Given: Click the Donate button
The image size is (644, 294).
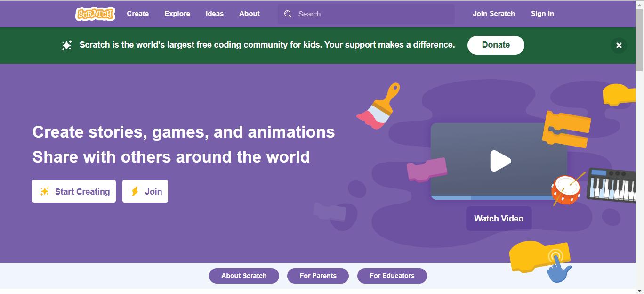Looking at the screenshot, I should pyautogui.click(x=496, y=45).
